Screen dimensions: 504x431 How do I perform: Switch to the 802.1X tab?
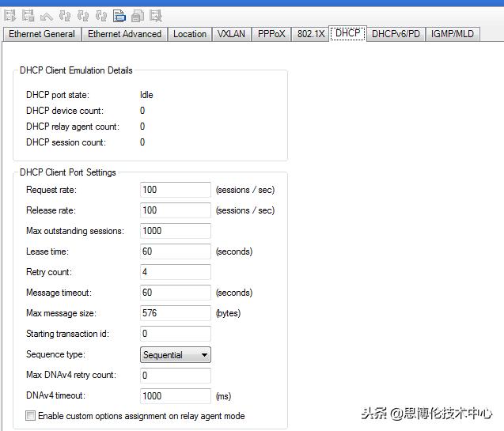[311, 34]
